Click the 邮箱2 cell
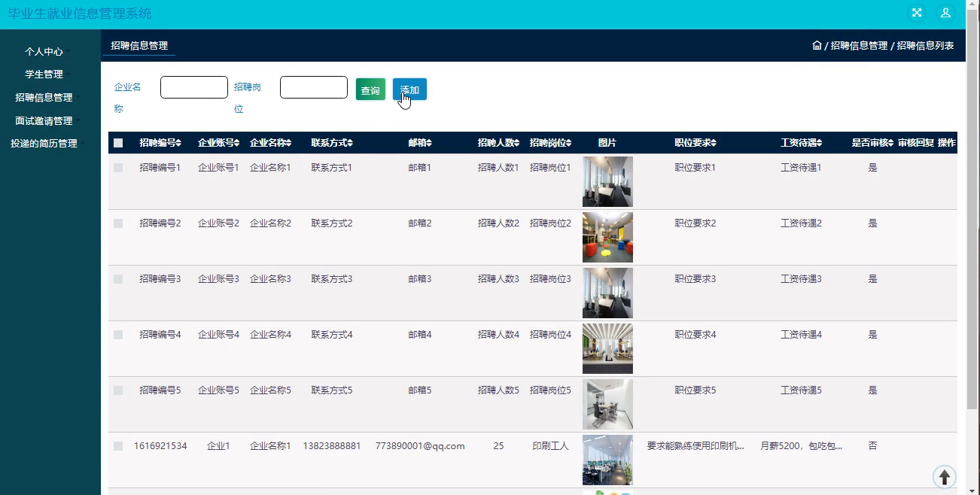 (420, 223)
